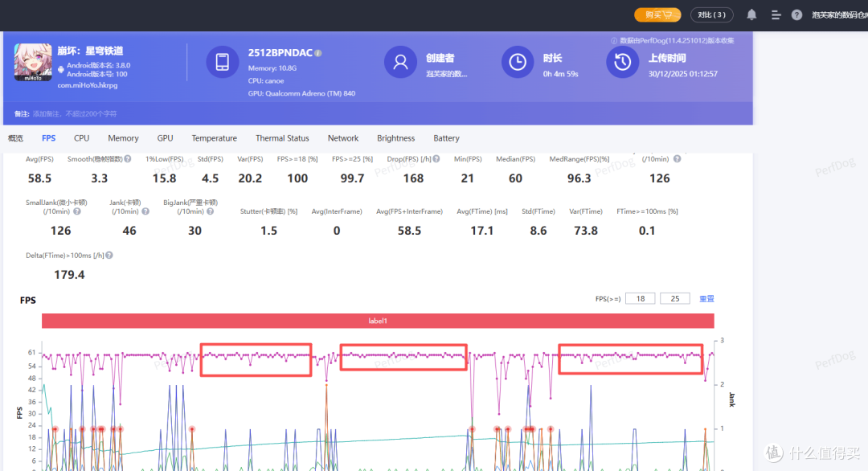Switch to the Battery tab
Image resolution: width=868 pixels, height=471 pixels.
(x=446, y=138)
